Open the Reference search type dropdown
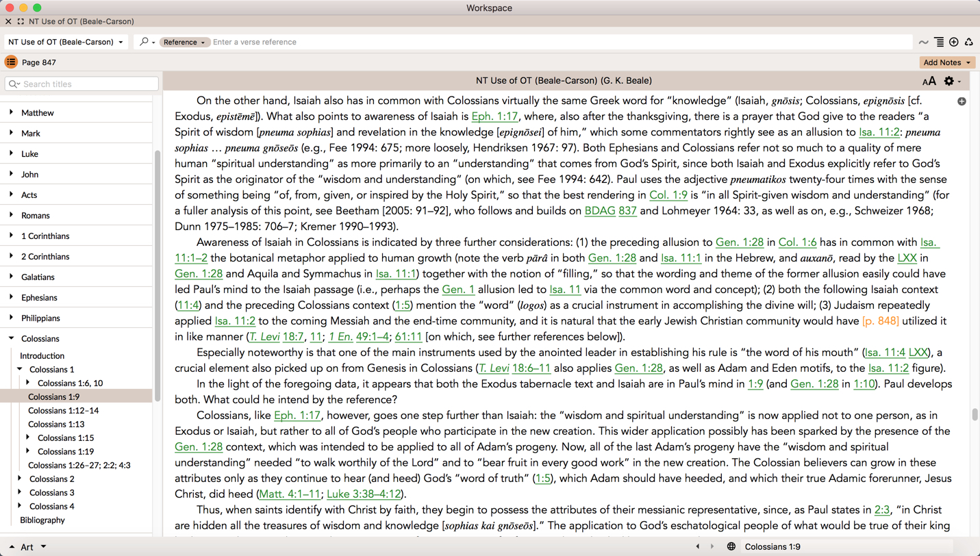 point(184,42)
